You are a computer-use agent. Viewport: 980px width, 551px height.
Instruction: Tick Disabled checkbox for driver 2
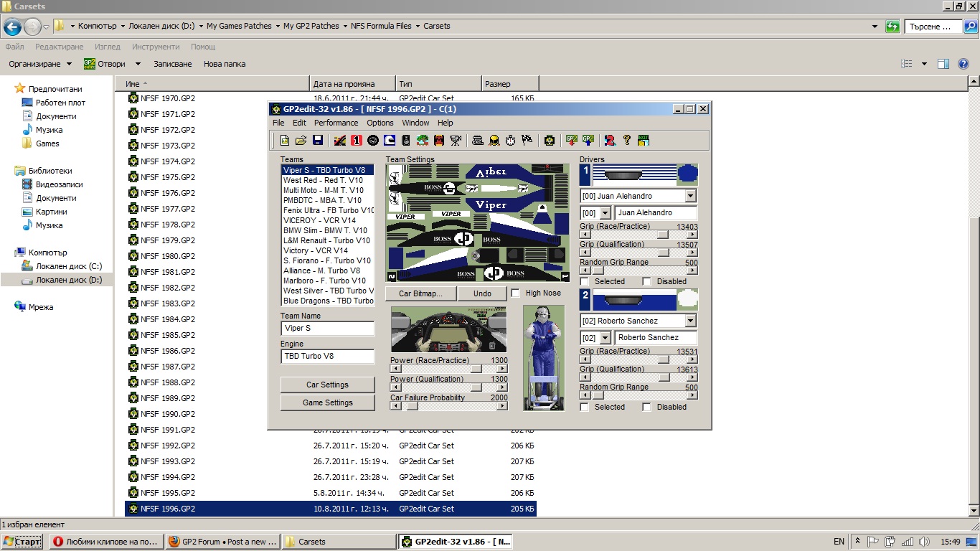[646, 408]
